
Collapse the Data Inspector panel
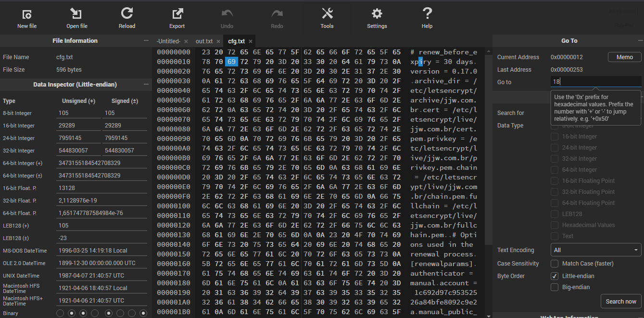pyautogui.click(x=146, y=85)
